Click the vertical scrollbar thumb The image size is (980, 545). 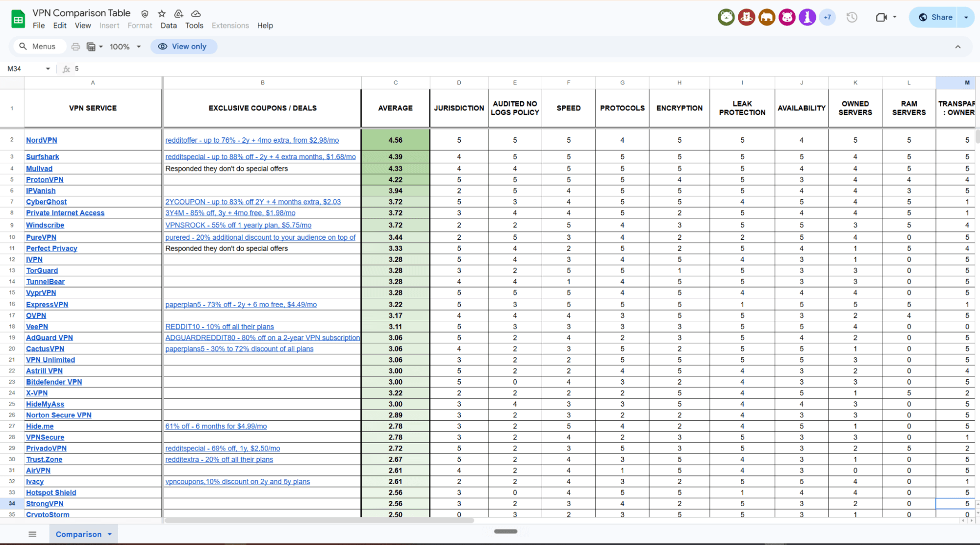978,135
